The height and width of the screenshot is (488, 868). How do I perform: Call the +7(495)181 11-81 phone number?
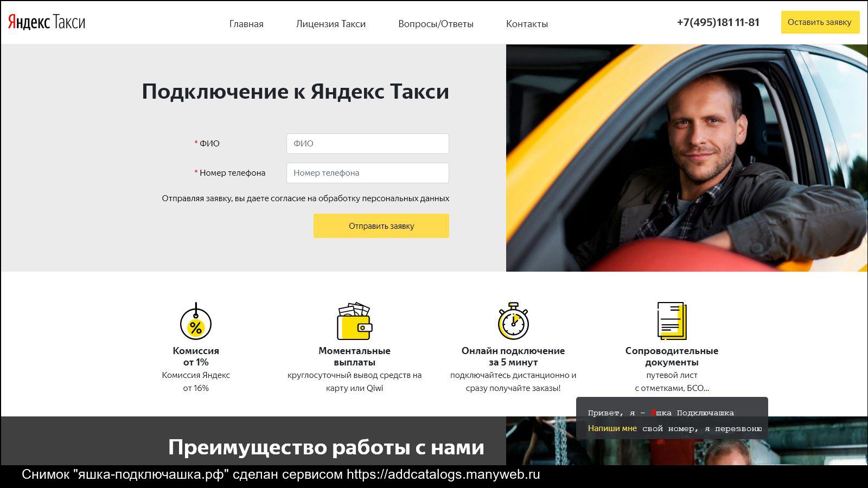click(718, 22)
